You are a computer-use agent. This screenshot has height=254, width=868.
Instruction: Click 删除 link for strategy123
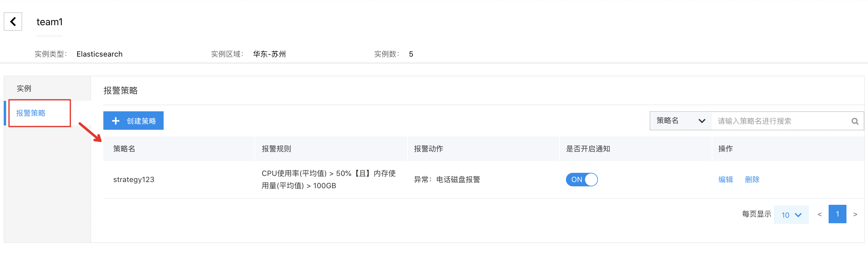tap(752, 180)
